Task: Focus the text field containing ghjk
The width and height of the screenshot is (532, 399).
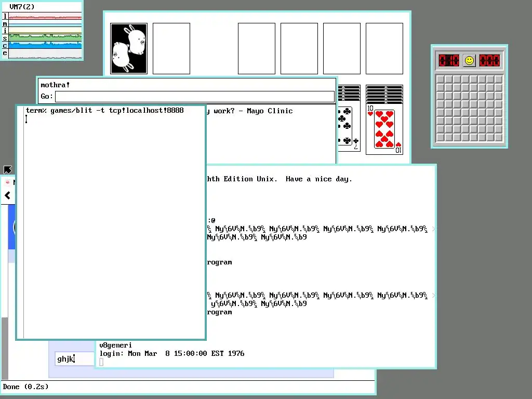Action: [x=75, y=358]
